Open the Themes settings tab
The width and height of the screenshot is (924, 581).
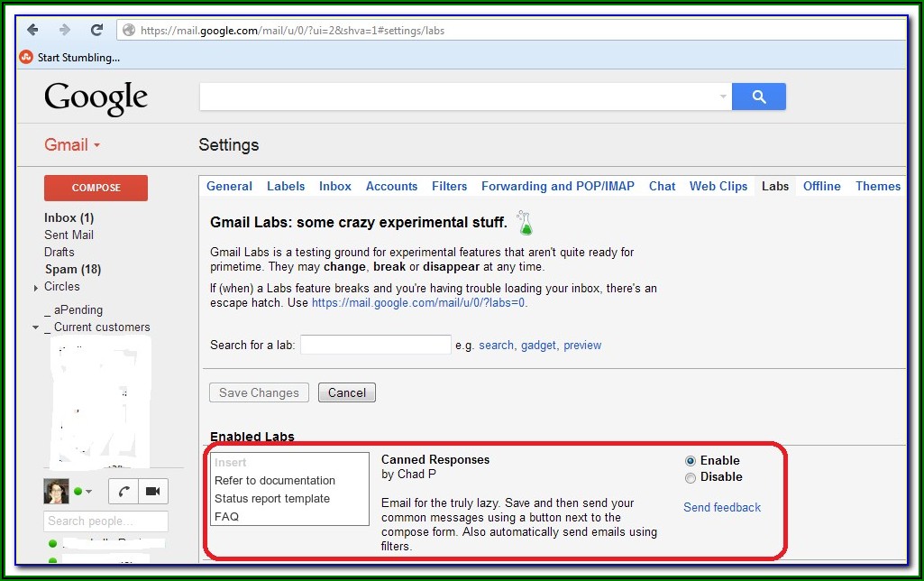[x=877, y=186]
